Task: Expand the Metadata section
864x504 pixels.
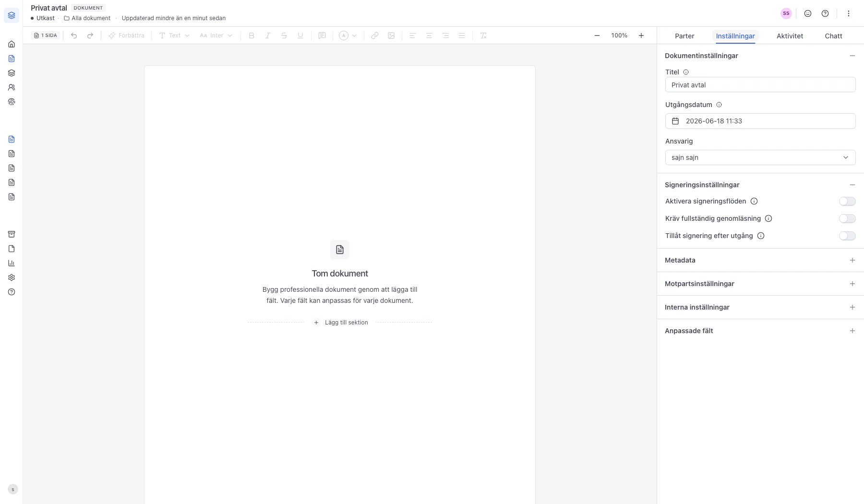Action: click(852, 260)
